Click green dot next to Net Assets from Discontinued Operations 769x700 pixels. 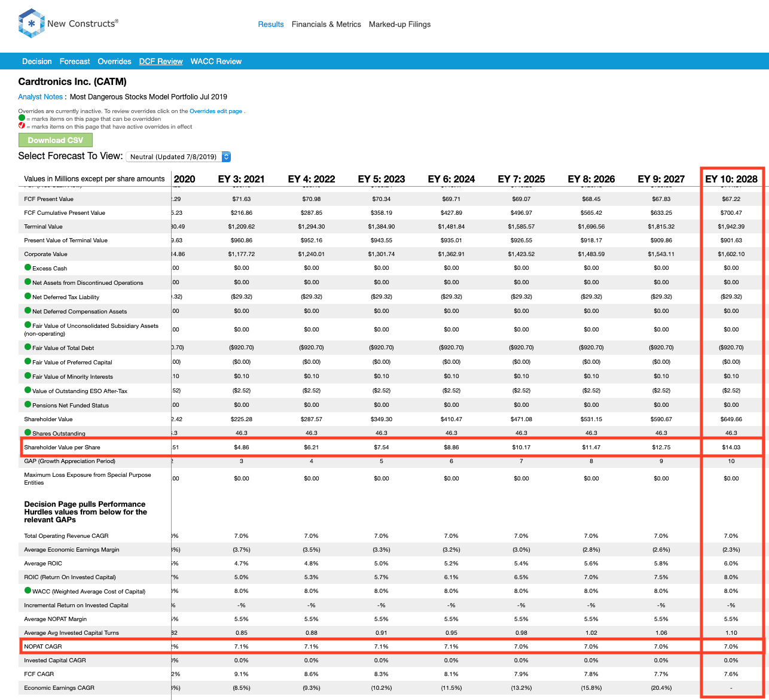click(28, 282)
